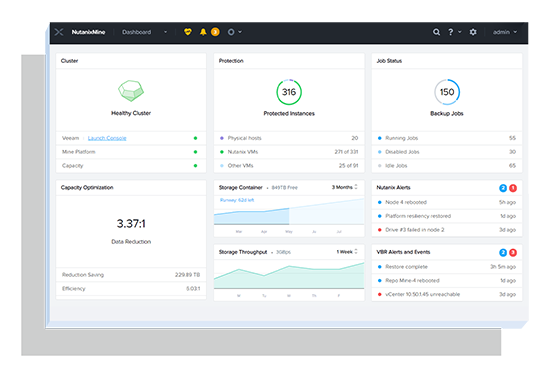The image size is (550, 378).
Task: Click the orange alert count badge
Action: (215, 32)
